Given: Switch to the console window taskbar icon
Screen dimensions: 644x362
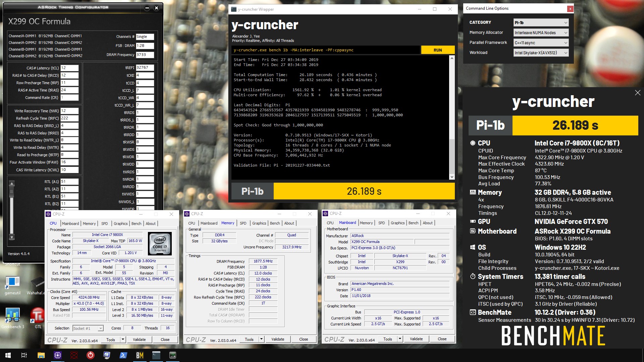Looking at the screenshot, I should click(x=156, y=355).
